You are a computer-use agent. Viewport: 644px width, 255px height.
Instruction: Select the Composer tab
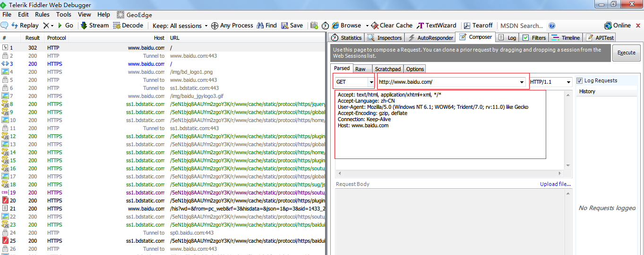(475, 37)
